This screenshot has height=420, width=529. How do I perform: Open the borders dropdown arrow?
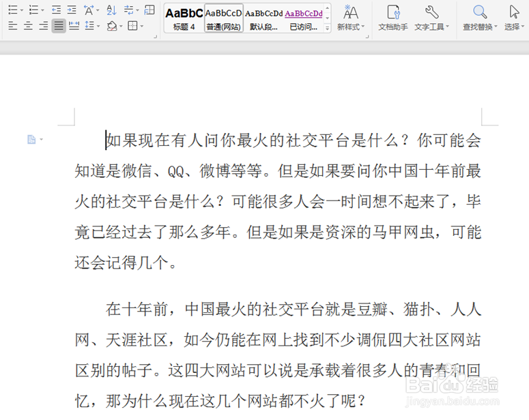(142, 26)
